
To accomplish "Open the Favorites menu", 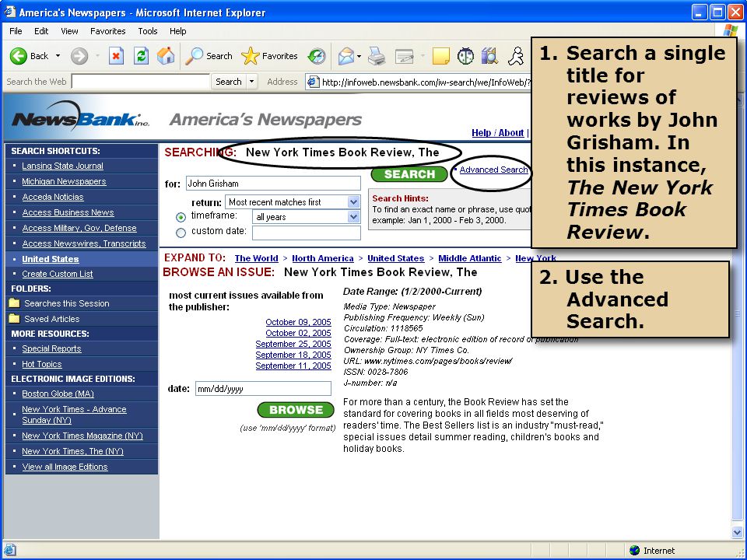I will 107,31.
